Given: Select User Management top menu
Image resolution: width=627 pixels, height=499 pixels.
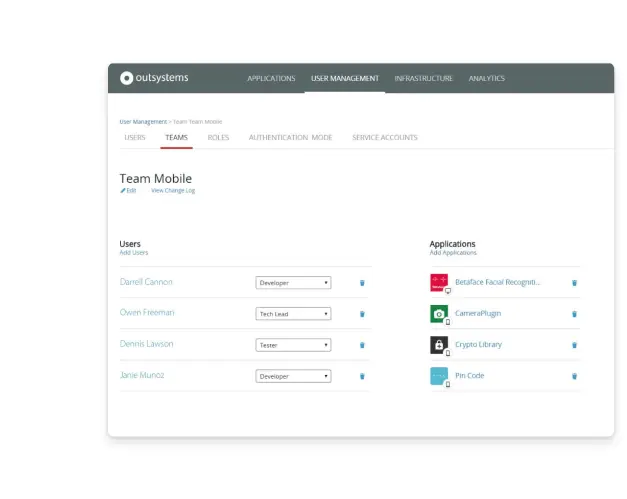Looking at the screenshot, I should point(345,78).
